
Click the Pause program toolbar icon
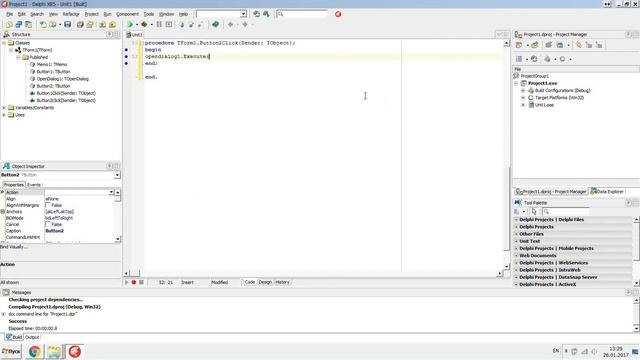[159, 24]
